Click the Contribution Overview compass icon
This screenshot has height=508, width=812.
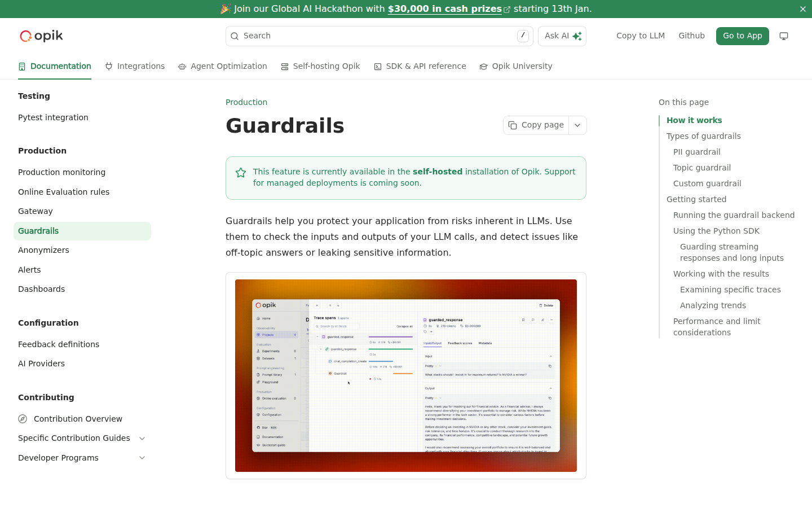(23, 419)
